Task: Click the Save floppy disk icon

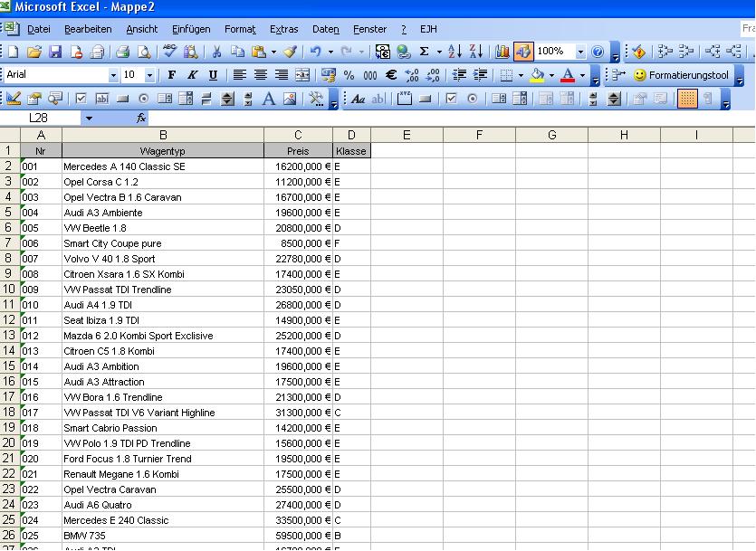Action: (54, 52)
